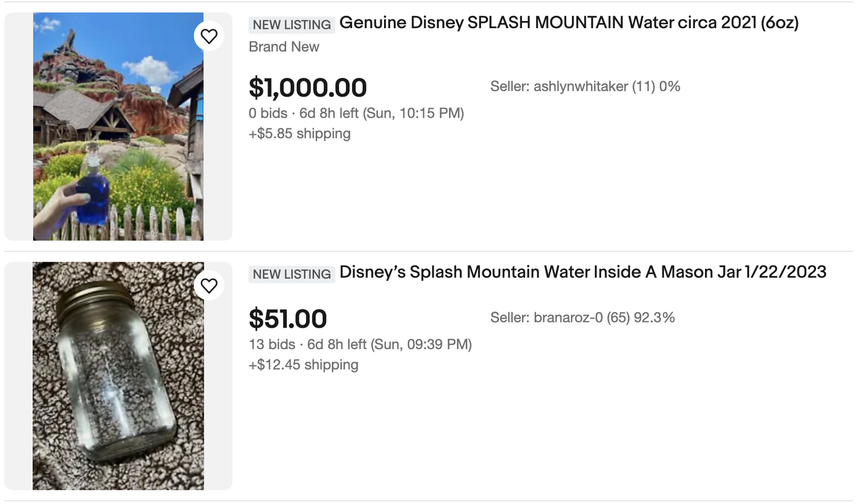Click the heart watch icon on Splash Mountain Water listing
Screen dimensions: 864x504
tap(209, 35)
